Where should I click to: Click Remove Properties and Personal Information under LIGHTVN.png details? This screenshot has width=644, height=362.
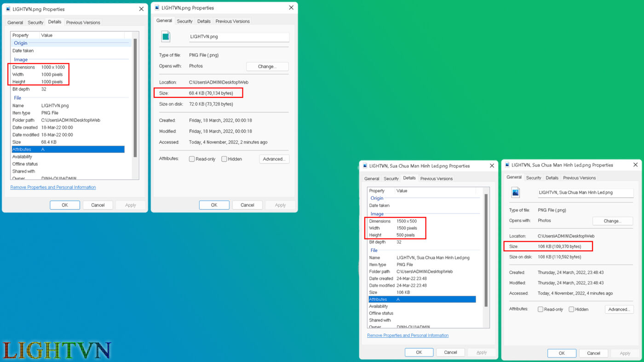coord(53,187)
